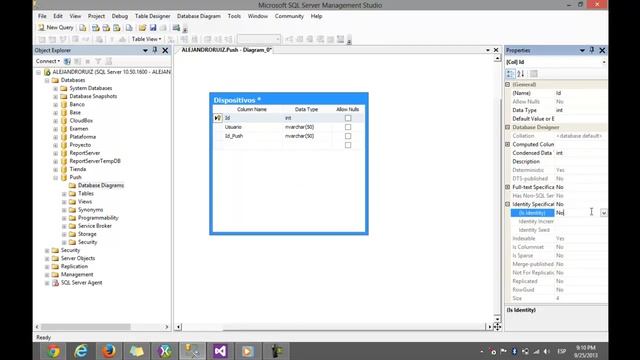Open Google Chrome from the taskbar
640x360 pixels.
tap(53, 351)
